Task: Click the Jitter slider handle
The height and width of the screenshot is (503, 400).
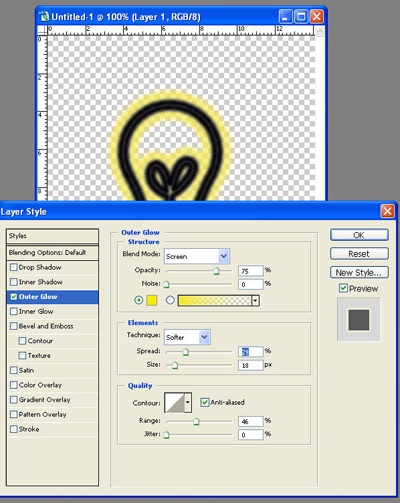Action: coord(166,435)
